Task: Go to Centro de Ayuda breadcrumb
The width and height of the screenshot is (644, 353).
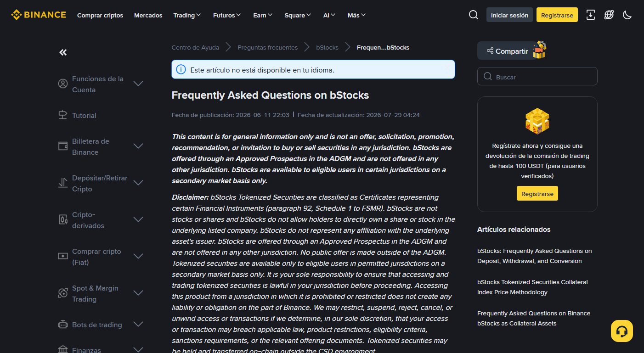Action: pos(195,47)
